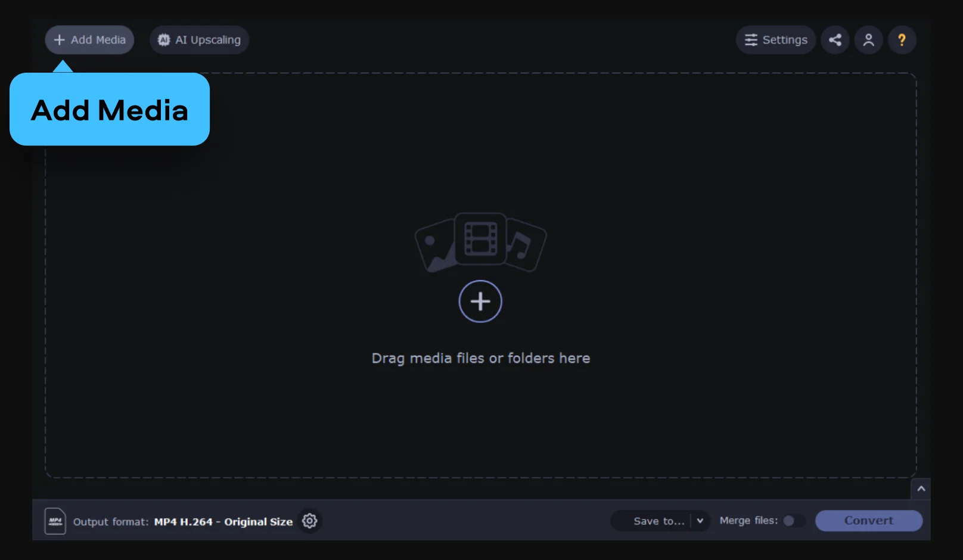Open output format gear settings
Image resolution: width=963 pixels, height=560 pixels.
coord(309,521)
